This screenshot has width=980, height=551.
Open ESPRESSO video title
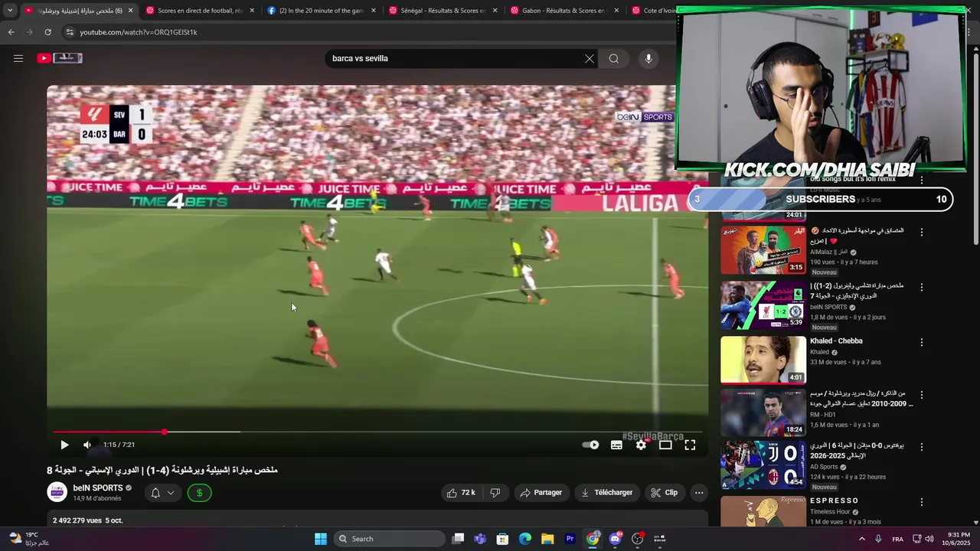(x=835, y=500)
